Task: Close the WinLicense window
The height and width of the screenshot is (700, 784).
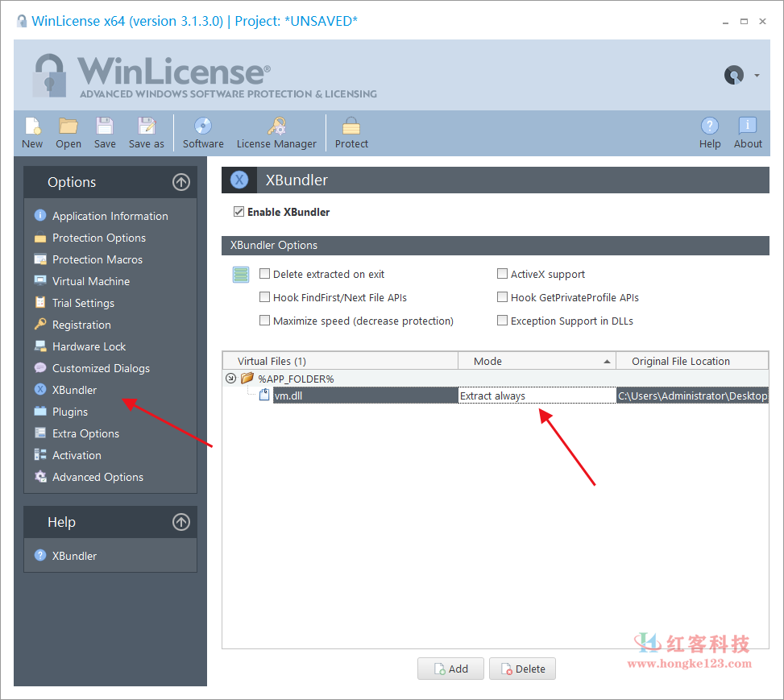Action: tap(762, 22)
